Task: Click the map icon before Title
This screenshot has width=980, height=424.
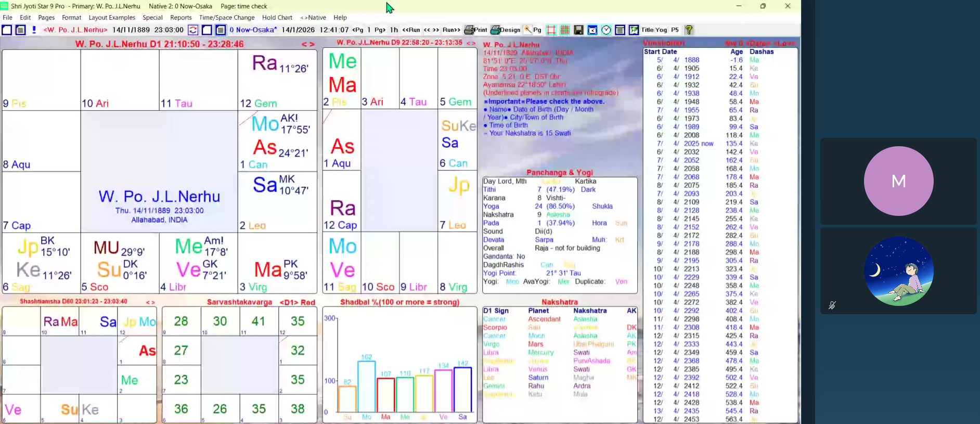Action: 634,30
